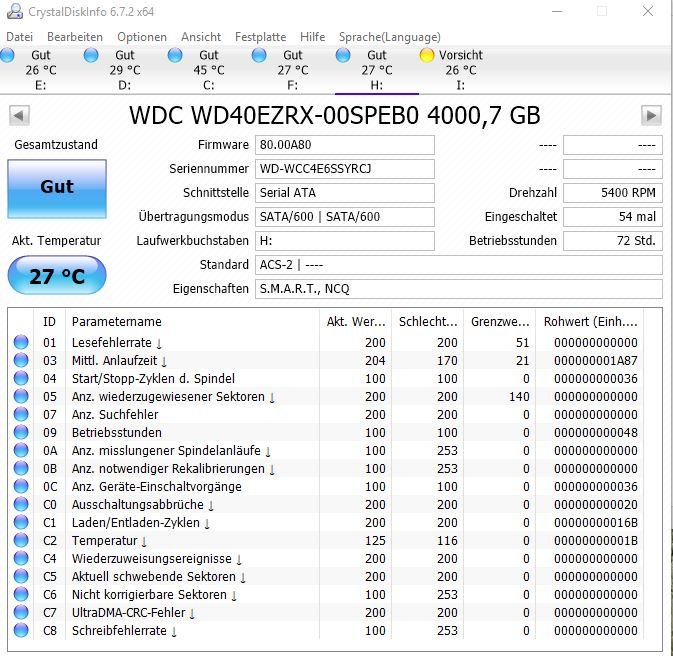Image resolution: width=673 pixels, height=656 pixels.
Task: Select drive H: status tab
Action: [x=377, y=70]
